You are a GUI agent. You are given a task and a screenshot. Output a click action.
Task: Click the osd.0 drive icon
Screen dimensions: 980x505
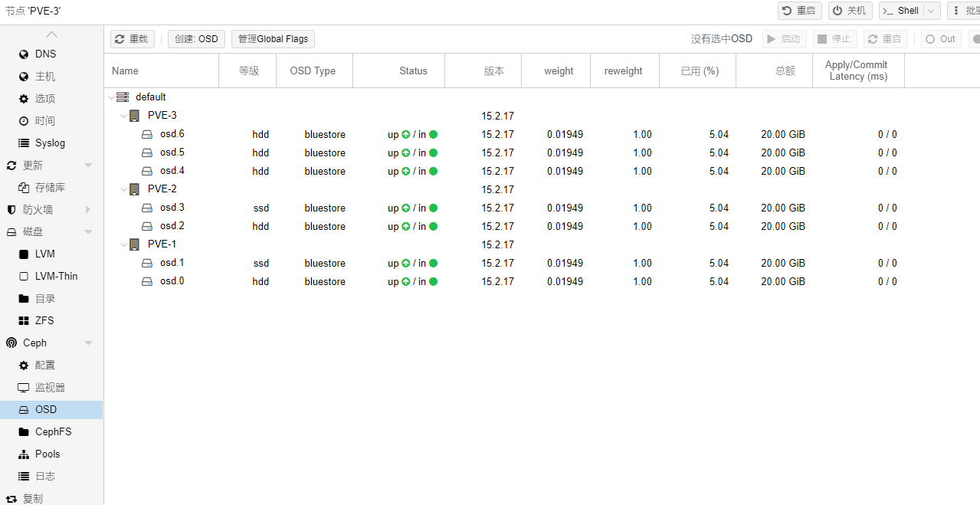148,281
